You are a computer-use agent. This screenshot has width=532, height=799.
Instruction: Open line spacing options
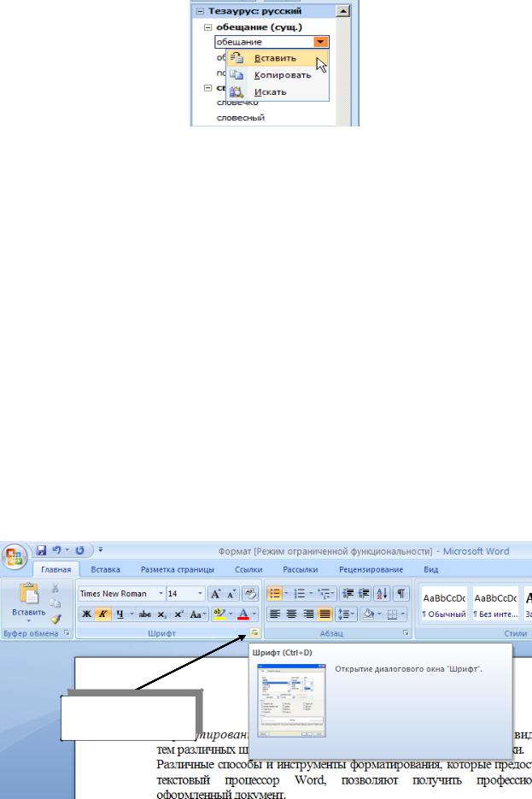coord(346,614)
